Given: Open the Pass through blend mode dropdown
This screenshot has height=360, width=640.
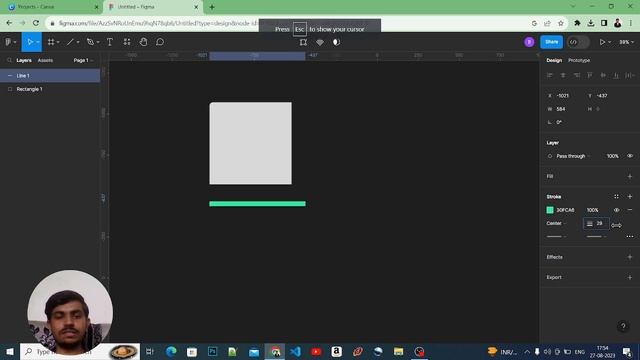Looking at the screenshot, I should [x=573, y=156].
